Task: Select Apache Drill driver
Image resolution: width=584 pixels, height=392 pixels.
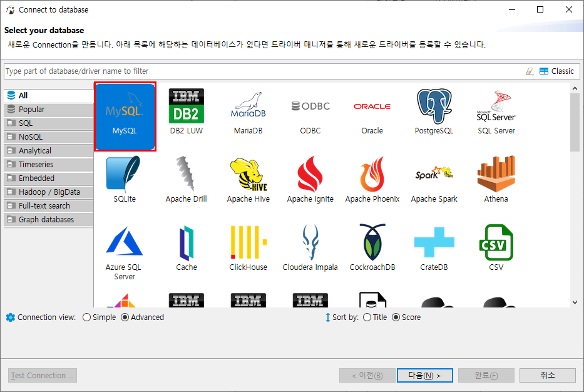Action: [x=187, y=179]
